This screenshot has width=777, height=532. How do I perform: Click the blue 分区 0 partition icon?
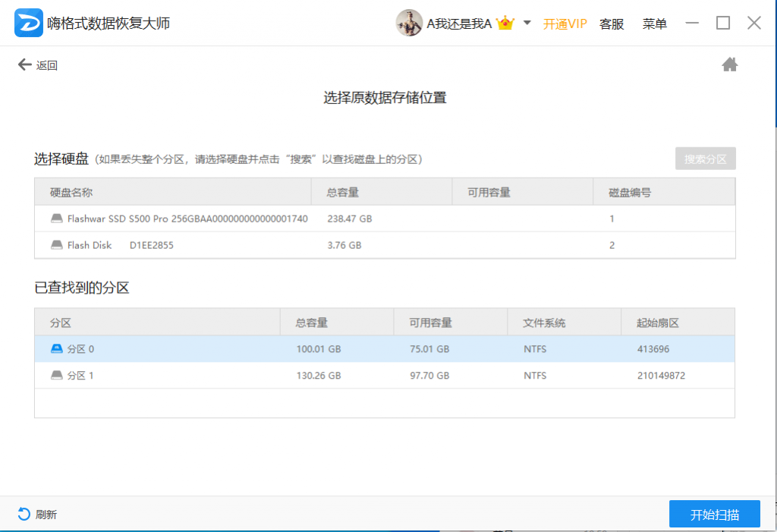click(x=57, y=349)
